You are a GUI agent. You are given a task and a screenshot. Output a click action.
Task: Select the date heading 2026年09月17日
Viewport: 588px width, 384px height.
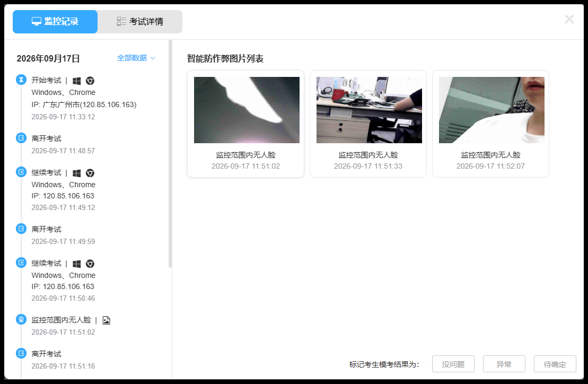coord(48,58)
